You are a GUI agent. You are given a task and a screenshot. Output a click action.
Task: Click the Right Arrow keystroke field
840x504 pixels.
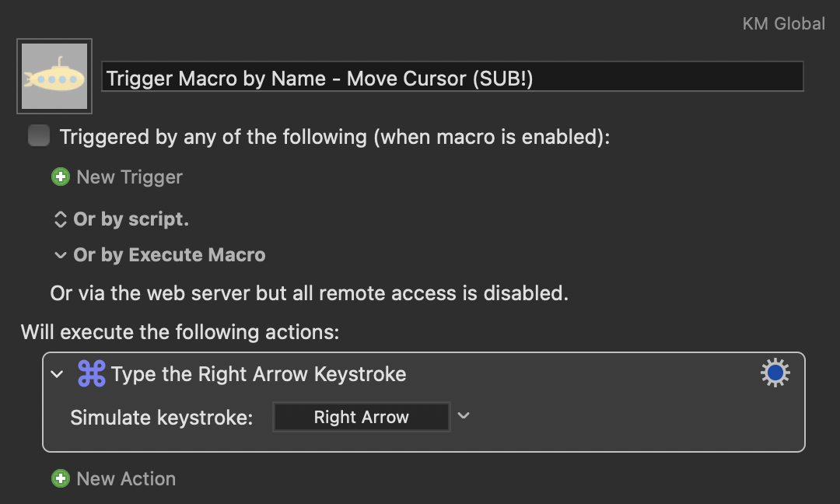[x=362, y=417]
